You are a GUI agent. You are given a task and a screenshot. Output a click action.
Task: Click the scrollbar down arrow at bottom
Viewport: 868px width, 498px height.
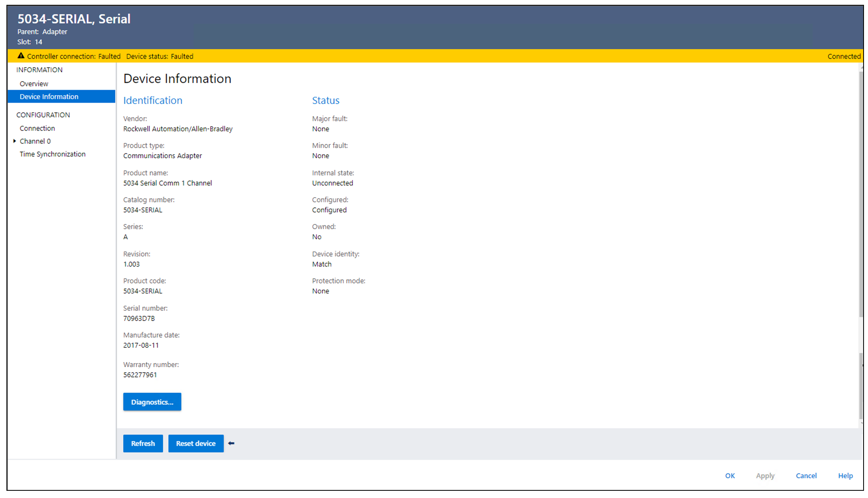click(862, 423)
